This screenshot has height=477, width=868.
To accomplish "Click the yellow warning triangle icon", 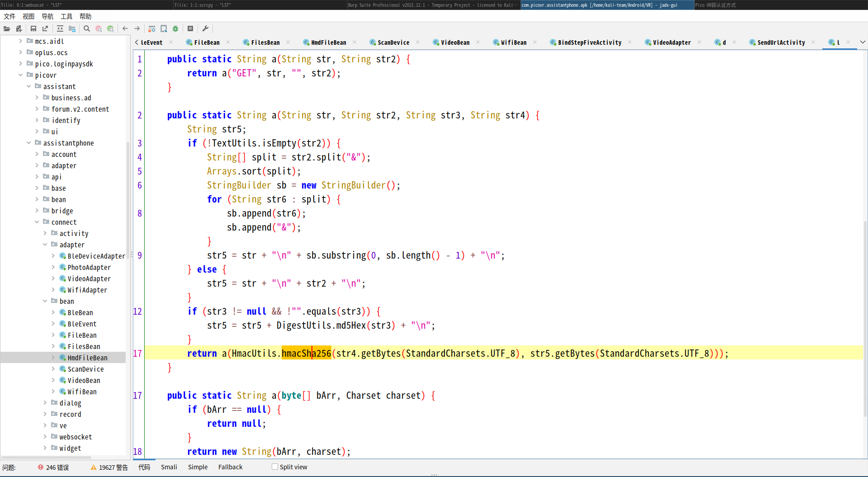I will coord(94,467).
